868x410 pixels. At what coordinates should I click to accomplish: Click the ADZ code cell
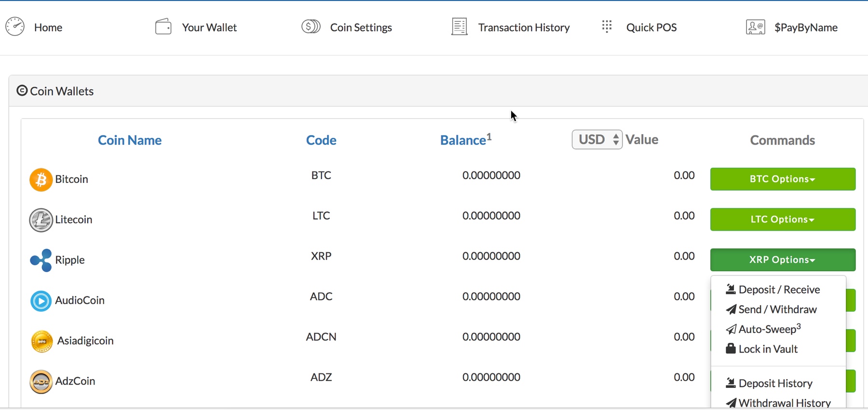point(321,377)
